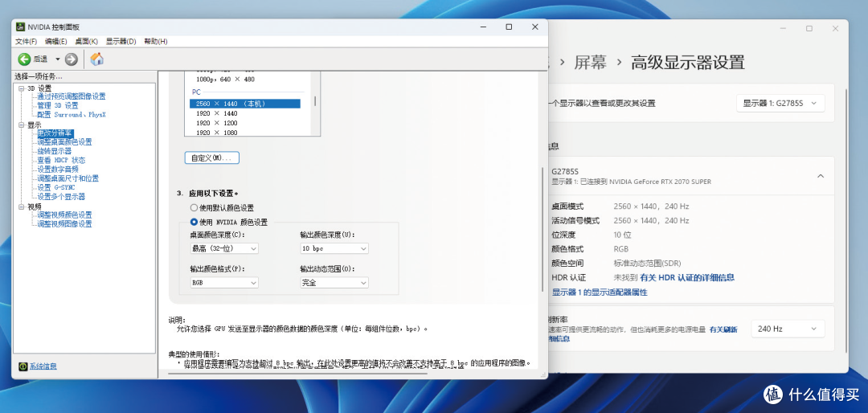Open 输出颜色深度 10 bpc dropdown
868x413 pixels.
pyautogui.click(x=334, y=248)
